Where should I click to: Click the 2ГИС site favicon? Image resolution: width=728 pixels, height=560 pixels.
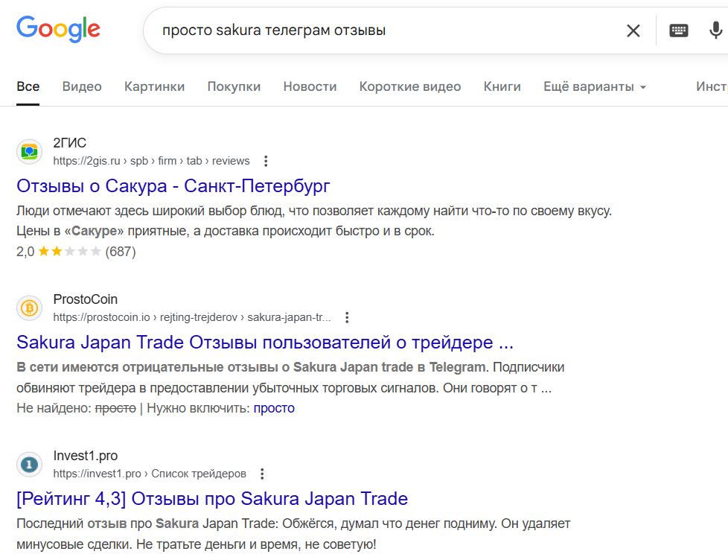(x=29, y=151)
